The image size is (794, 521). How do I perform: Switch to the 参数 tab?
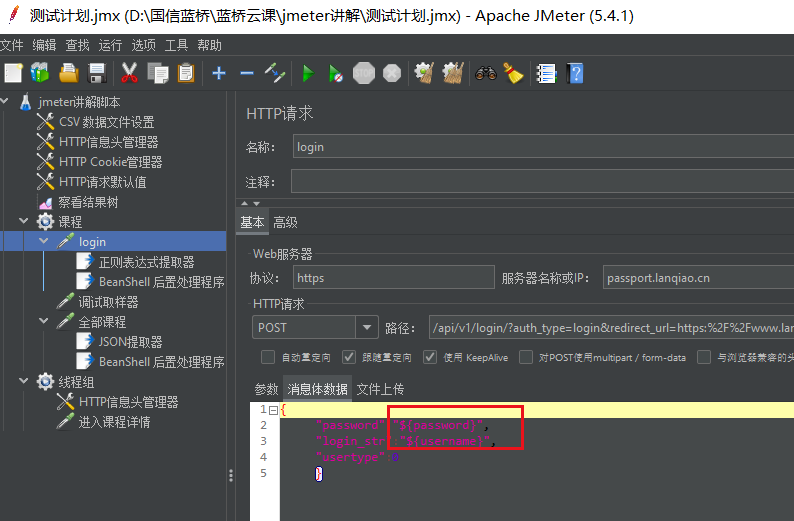(x=266, y=389)
